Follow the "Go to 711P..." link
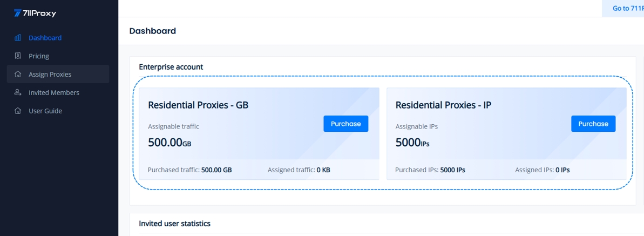The width and height of the screenshot is (644, 236). point(627,8)
